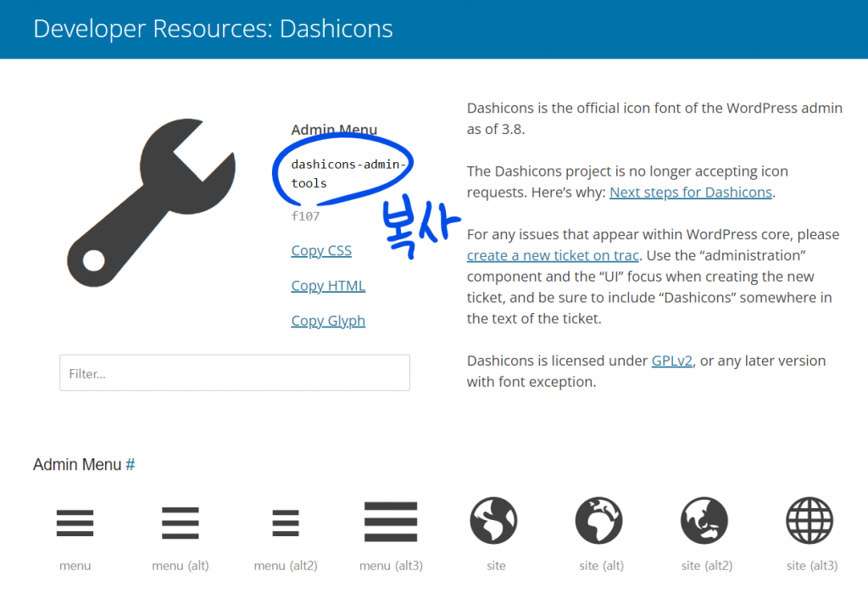
Task: Click the 'site (alt3)' label text
Action: [811, 566]
